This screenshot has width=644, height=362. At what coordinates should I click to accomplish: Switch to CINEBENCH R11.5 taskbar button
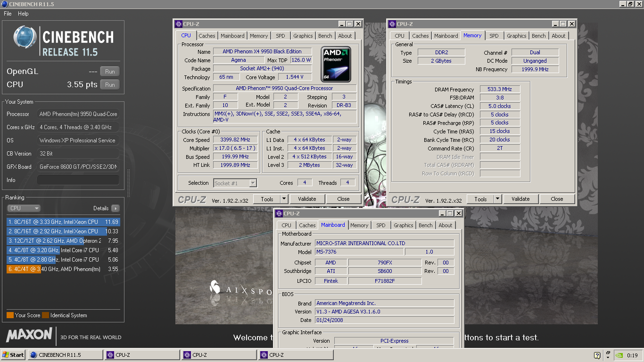coord(65,355)
